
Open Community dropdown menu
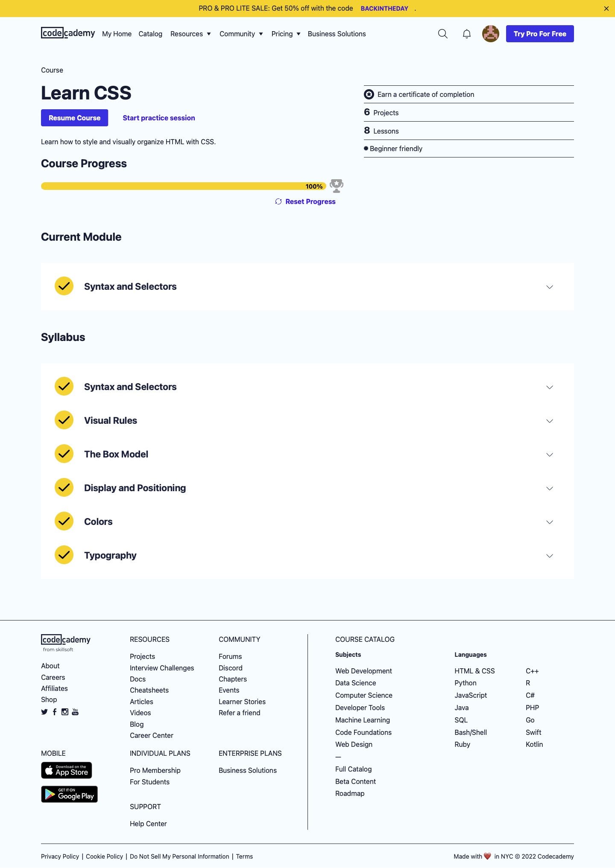[x=241, y=34]
